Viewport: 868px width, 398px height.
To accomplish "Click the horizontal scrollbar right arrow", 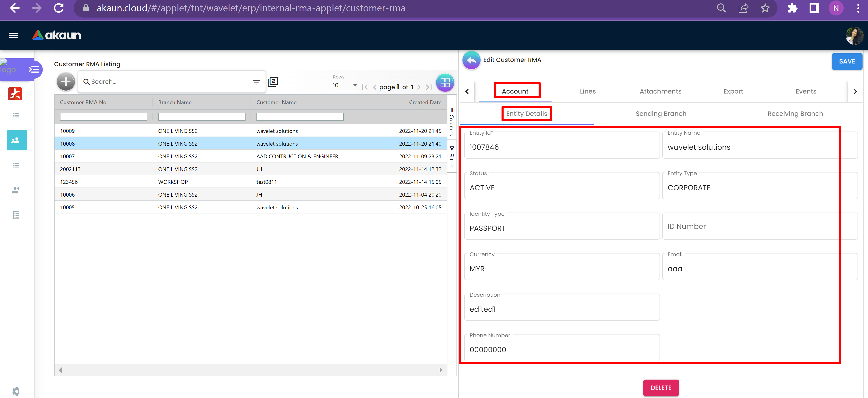I will [441, 370].
